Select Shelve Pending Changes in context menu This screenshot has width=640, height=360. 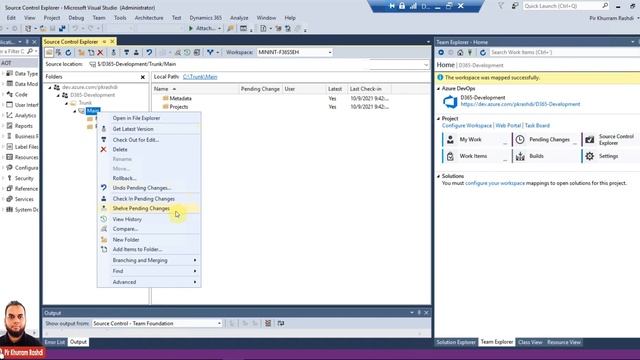pos(149,209)
